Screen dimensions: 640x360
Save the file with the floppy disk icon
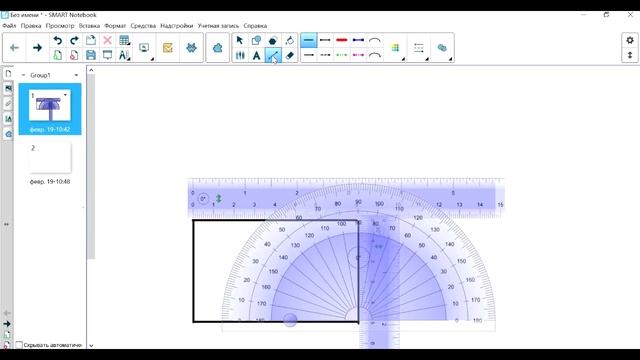point(91,55)
